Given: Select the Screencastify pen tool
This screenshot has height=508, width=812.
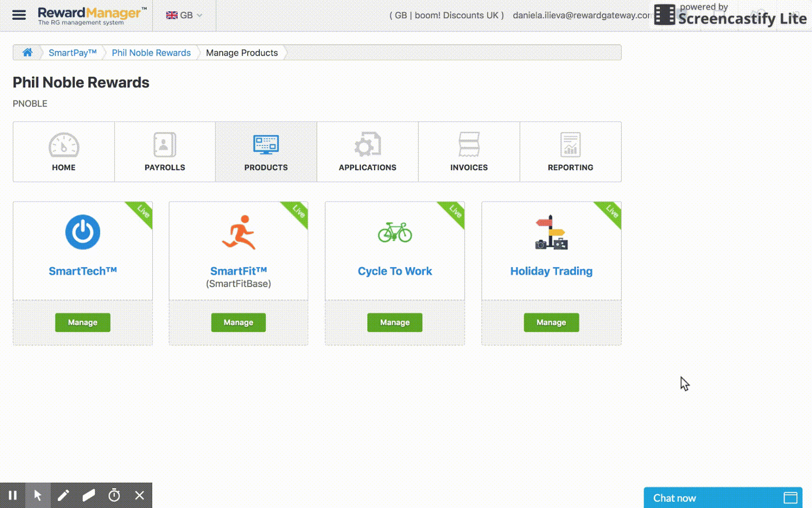Looking at the screenshot, I should click(x=63, y=495).
